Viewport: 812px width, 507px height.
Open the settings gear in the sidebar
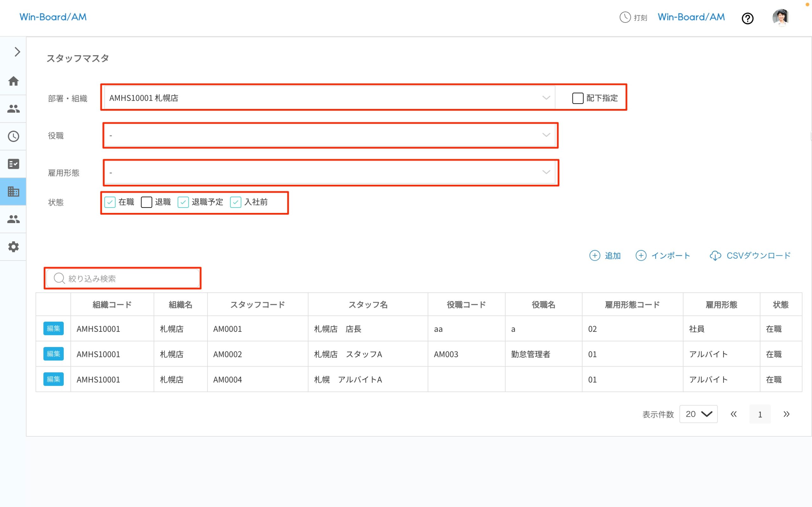tap(13, 247)
